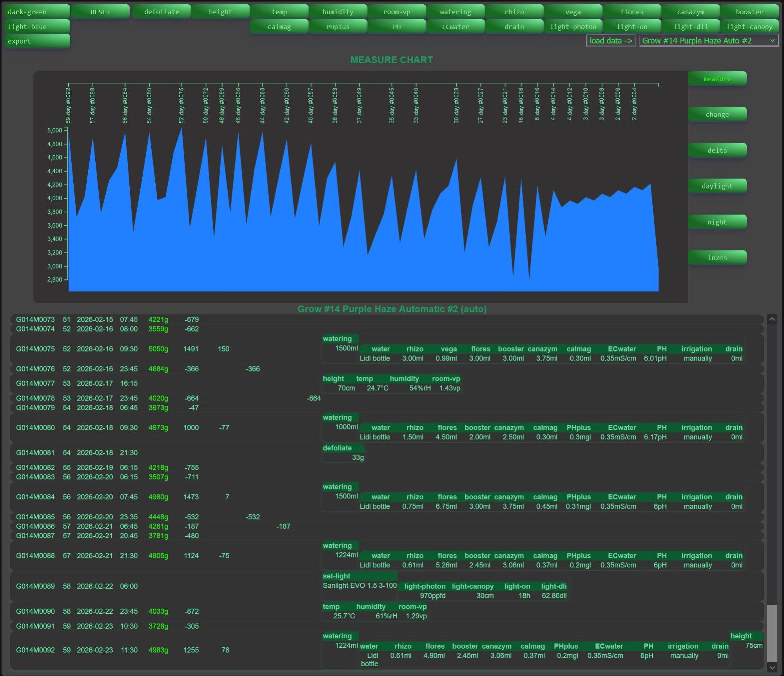Toggle the canazym series button
The image size is (784, 676).
(x=690, y=12)
